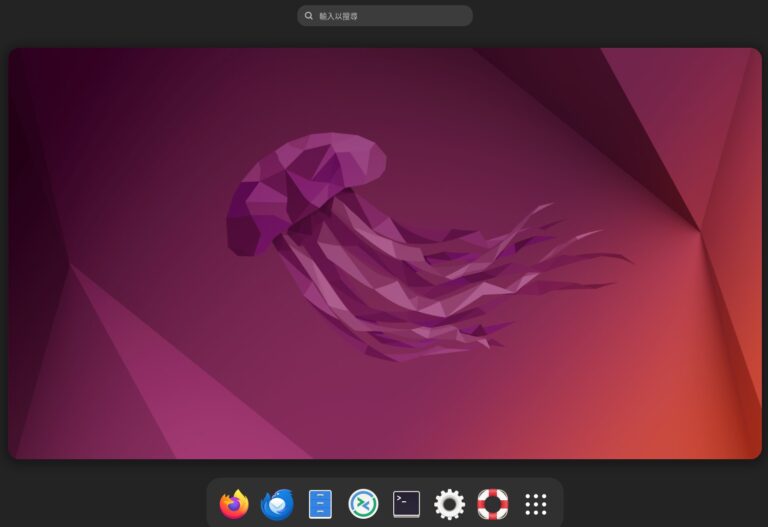
Task: Open the Terminal from the dock
Action: coord(406,504)
